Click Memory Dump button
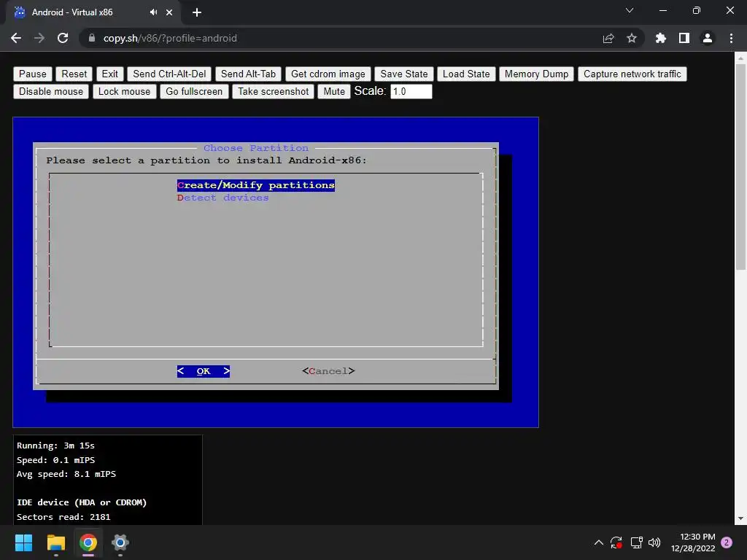This screenshot has width=747, height=560. (x=536, y=74)
